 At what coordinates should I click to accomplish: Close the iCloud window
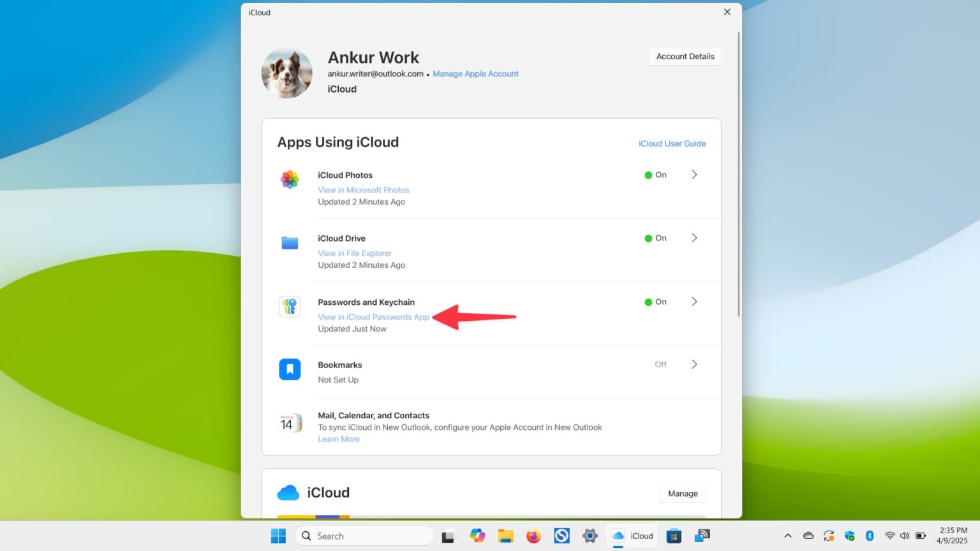727,12
